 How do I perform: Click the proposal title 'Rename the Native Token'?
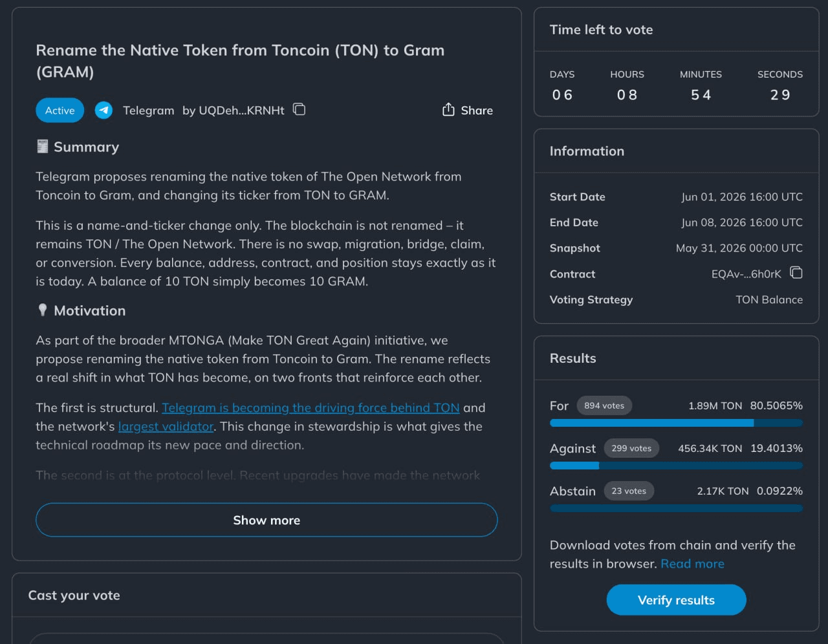(x=240, y=61)
